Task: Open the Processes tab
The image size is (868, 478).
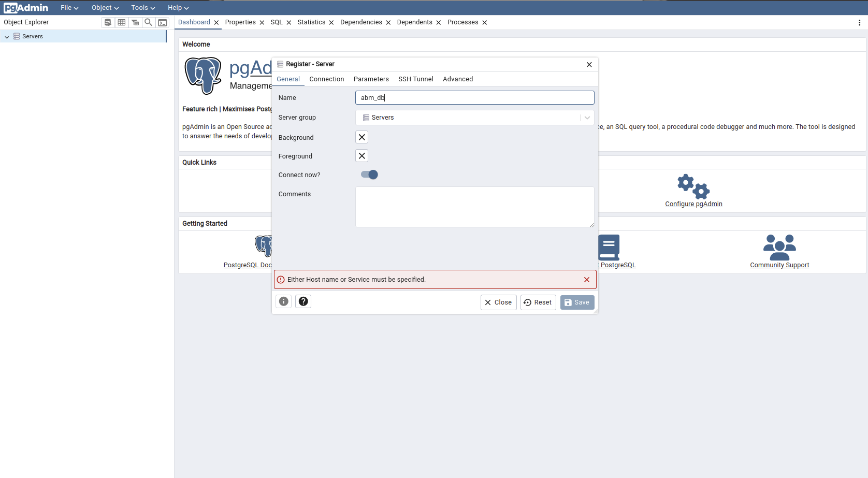Action: pos(462,22)
